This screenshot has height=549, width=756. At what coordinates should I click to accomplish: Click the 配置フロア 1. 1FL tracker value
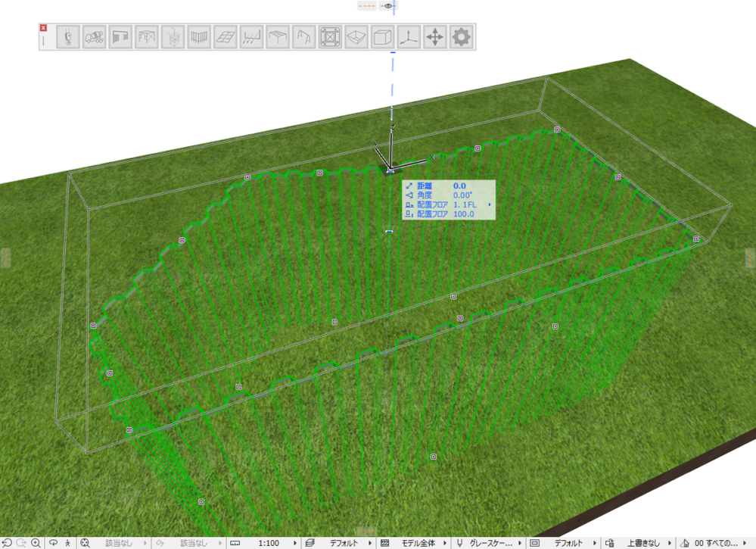tap(465, 204)
